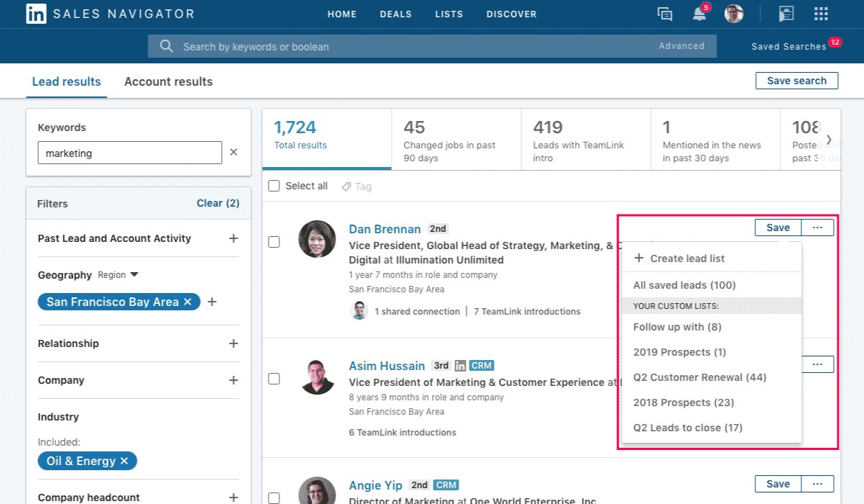Open the apps grid icon

coord(821,14)
